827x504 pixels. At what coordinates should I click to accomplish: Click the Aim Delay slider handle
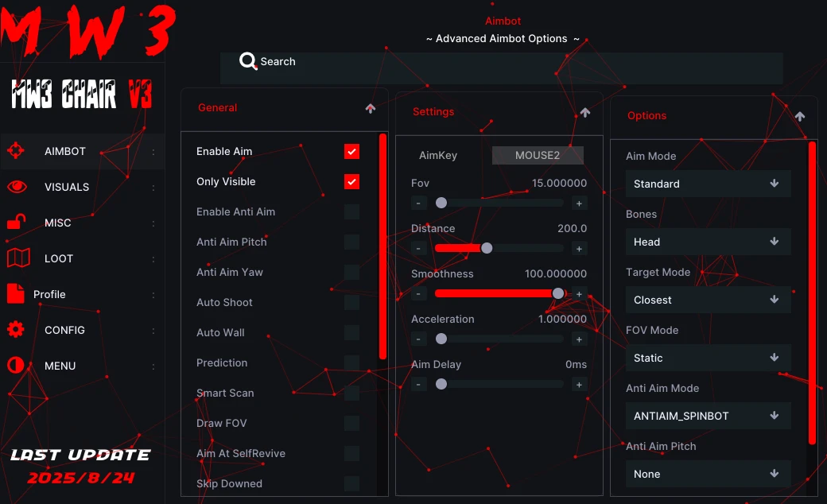point(441,384)
